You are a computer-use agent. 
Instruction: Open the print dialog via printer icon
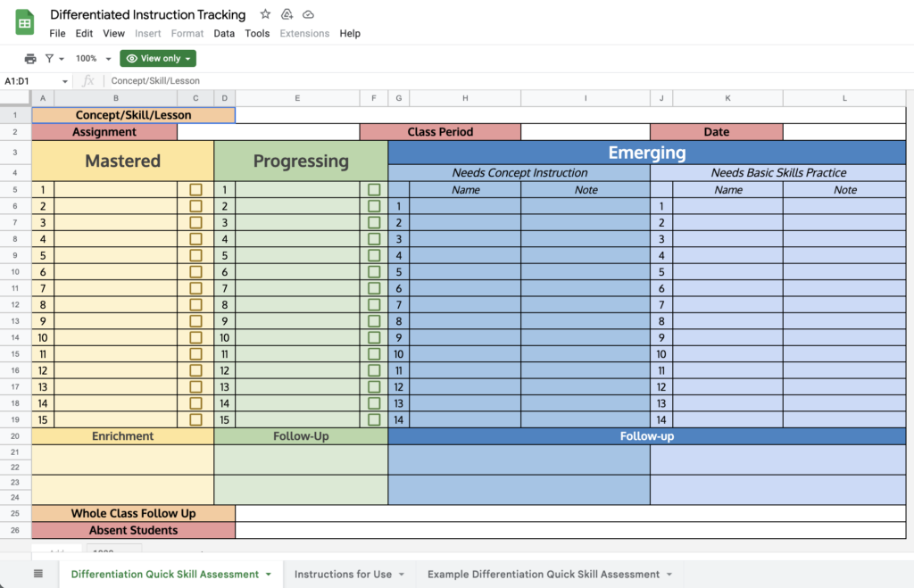point(30,58)
